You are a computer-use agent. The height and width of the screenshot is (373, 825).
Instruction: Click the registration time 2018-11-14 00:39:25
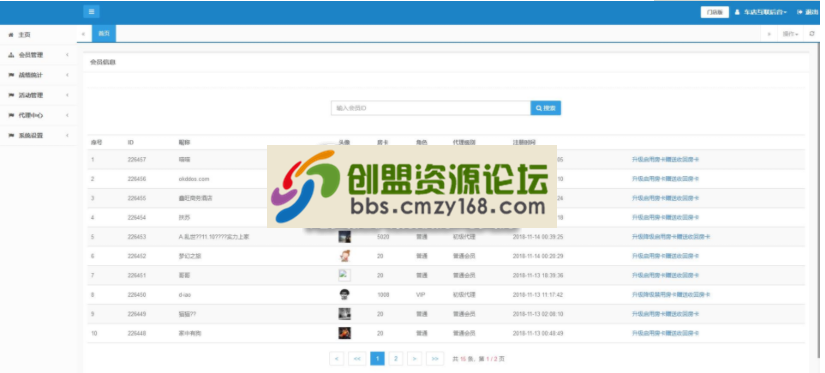pos(538,237)
